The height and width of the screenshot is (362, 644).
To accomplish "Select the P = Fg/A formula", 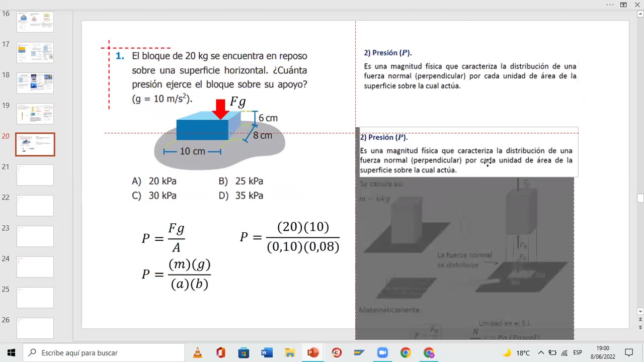I will (164, 237).
